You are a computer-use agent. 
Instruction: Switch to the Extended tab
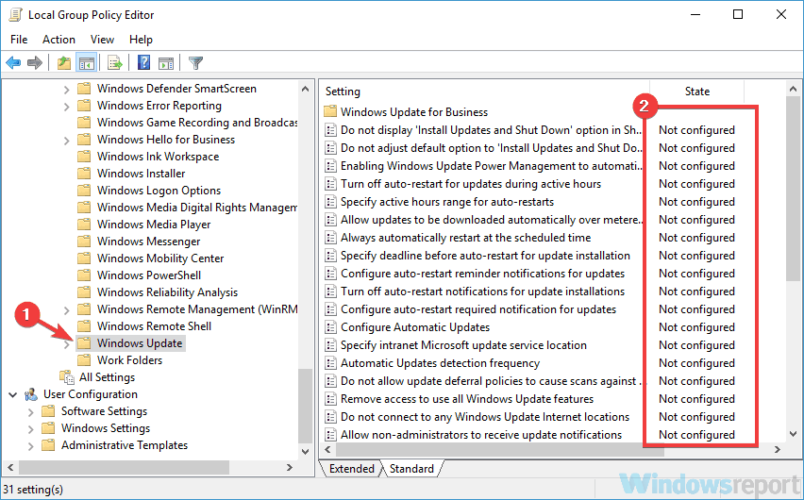coord(351,469)
